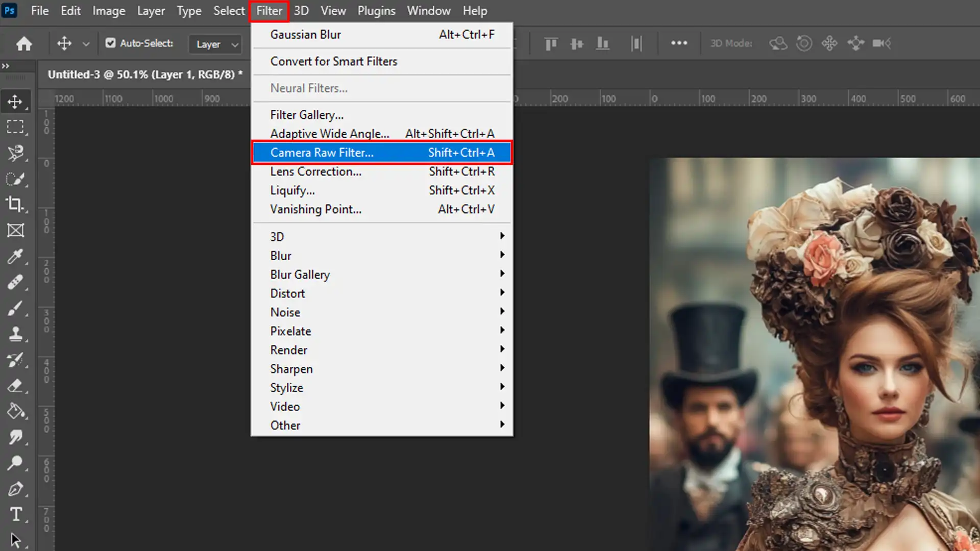Open the Image menu
Image resolution: width=980 pixels, height=551 pixels.
click(109, 11)
